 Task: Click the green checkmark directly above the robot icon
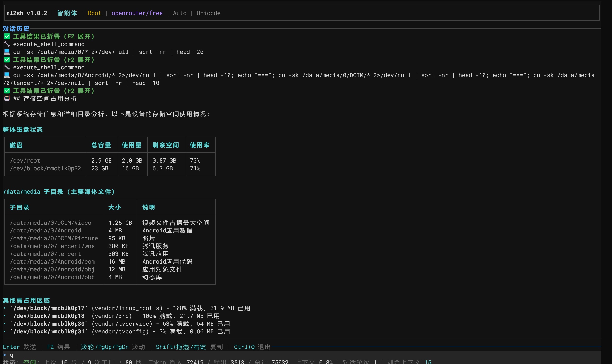pos(7,91)
